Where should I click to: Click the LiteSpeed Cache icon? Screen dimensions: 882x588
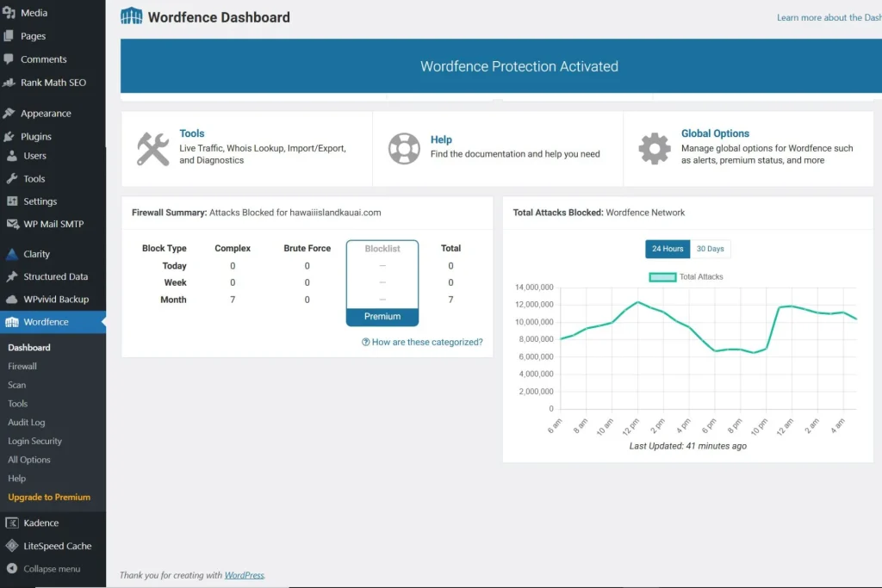click(11, 546)
